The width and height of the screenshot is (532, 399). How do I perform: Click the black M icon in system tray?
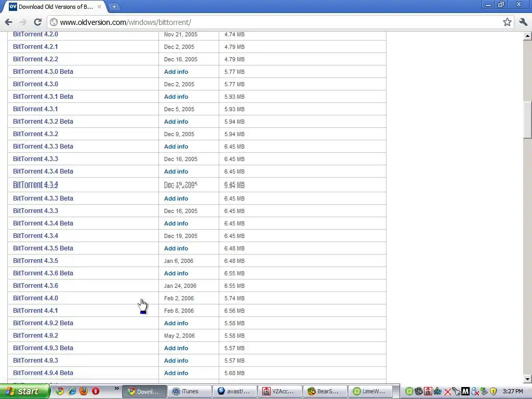465,392
